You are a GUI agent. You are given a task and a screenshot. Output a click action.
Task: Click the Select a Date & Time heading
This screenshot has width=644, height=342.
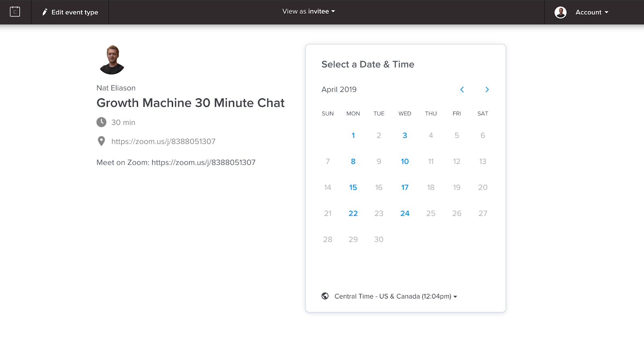click(368, 64)
